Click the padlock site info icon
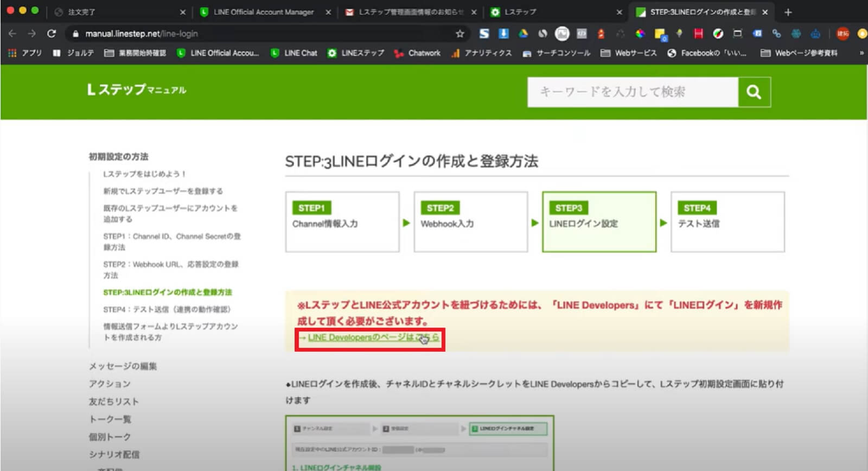The image size is (868, 471). tap(75, 34)
